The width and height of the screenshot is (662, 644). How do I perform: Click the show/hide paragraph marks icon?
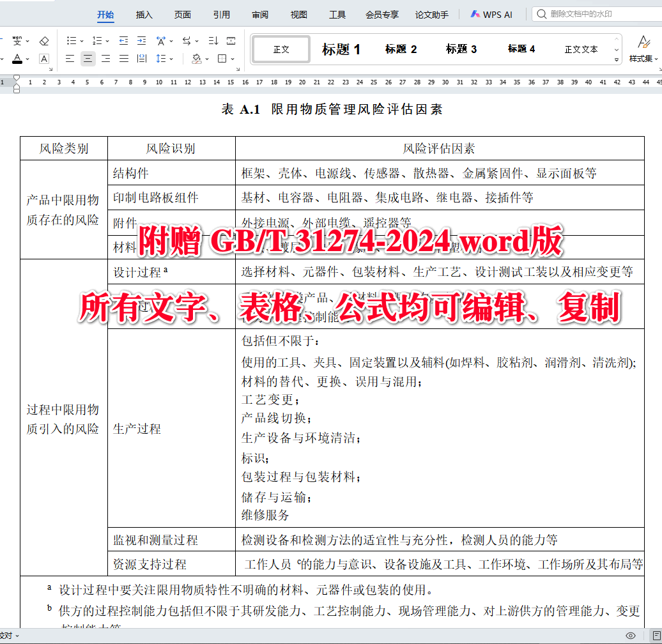231,41
